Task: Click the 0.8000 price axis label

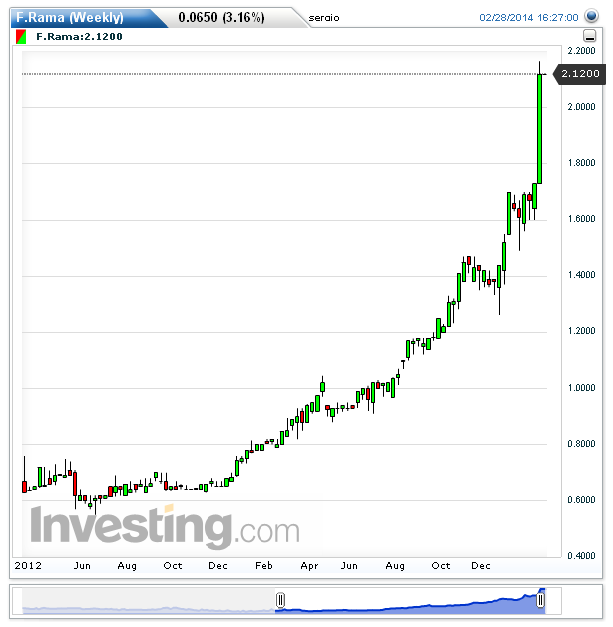Action: coord(581,443)
